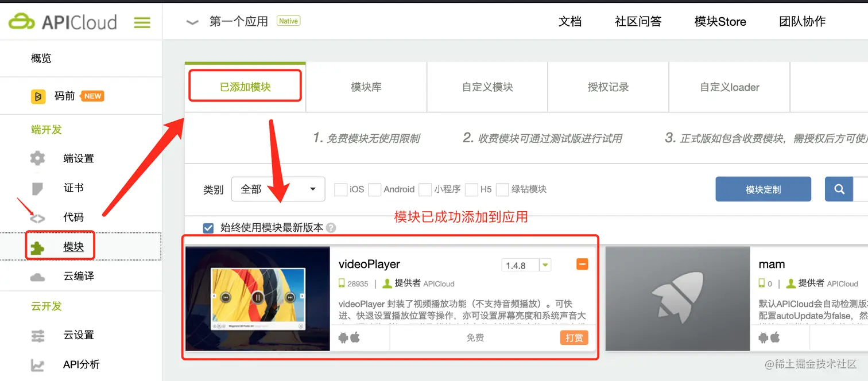Viewport: 868px width, 381px height.
Task: Click the phone icon beside mam count 0
Action: pyautogui.click(x=762, y=283)
